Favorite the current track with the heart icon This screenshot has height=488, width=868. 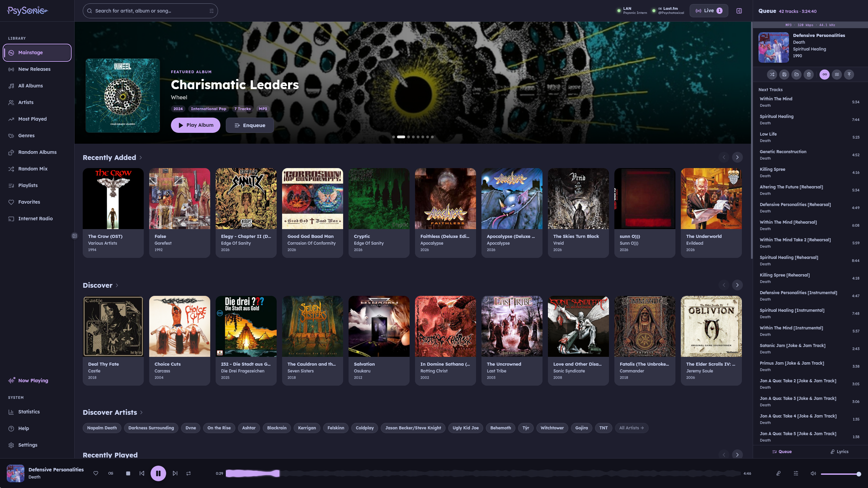(x=96, y=473)
